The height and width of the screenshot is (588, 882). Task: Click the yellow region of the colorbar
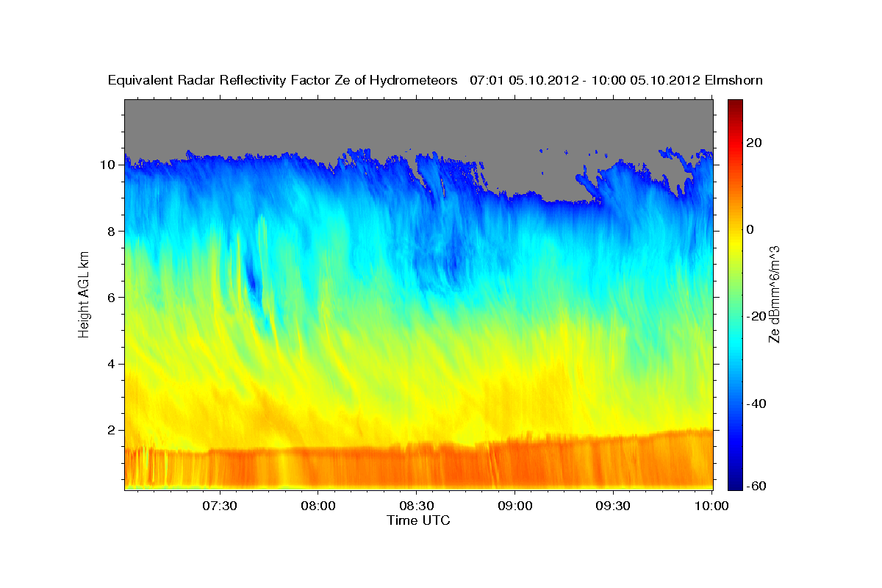click(736, 243)
